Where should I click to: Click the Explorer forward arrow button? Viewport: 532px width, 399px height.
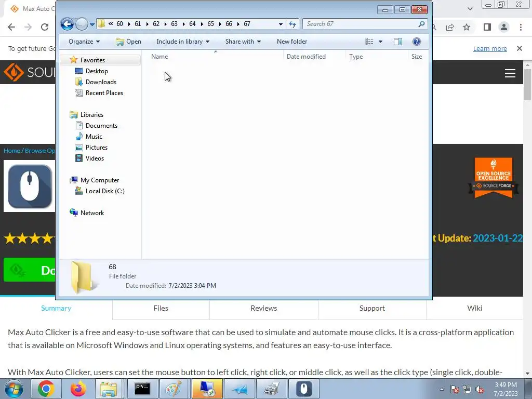82,24
